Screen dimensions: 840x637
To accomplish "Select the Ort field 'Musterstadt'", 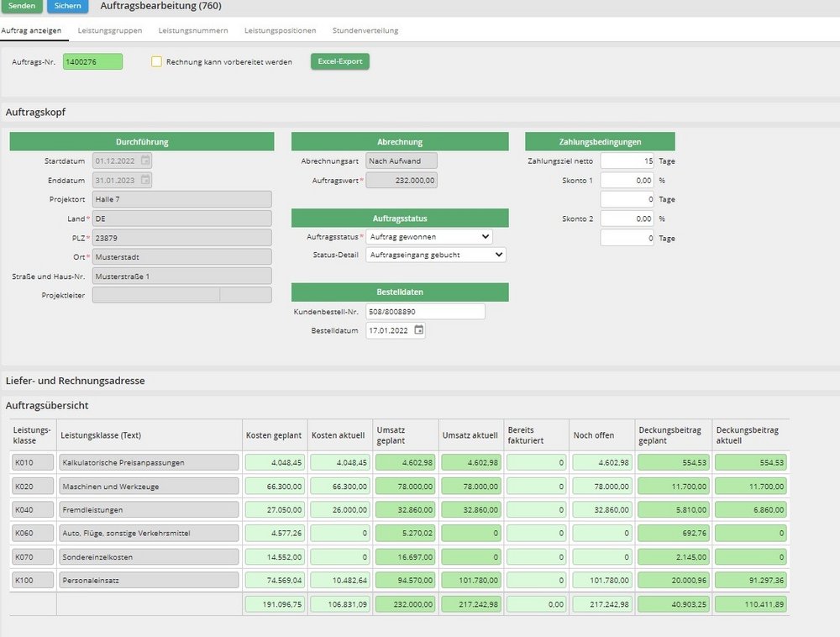I will click(x=181, y=256).
